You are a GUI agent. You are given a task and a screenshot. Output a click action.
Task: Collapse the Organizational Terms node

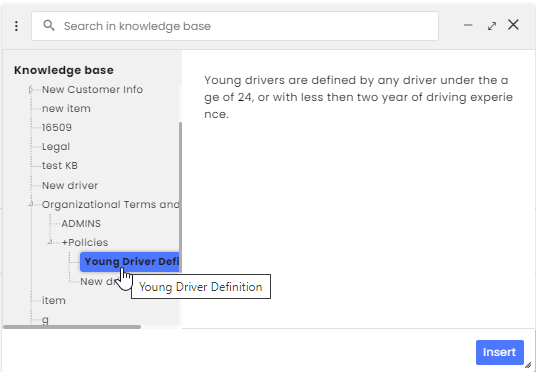(31, 204)
